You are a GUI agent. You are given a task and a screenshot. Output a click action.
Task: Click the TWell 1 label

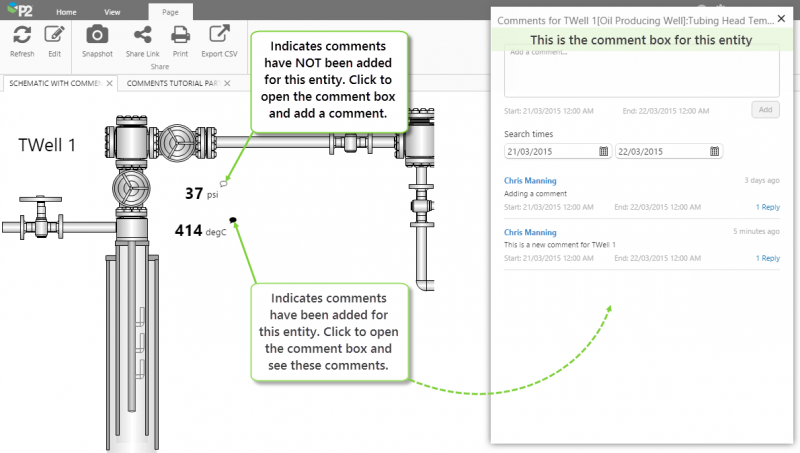47,145
